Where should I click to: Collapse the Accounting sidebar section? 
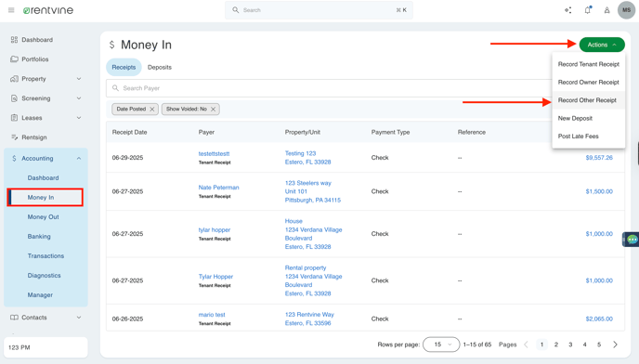coord(79,158)
